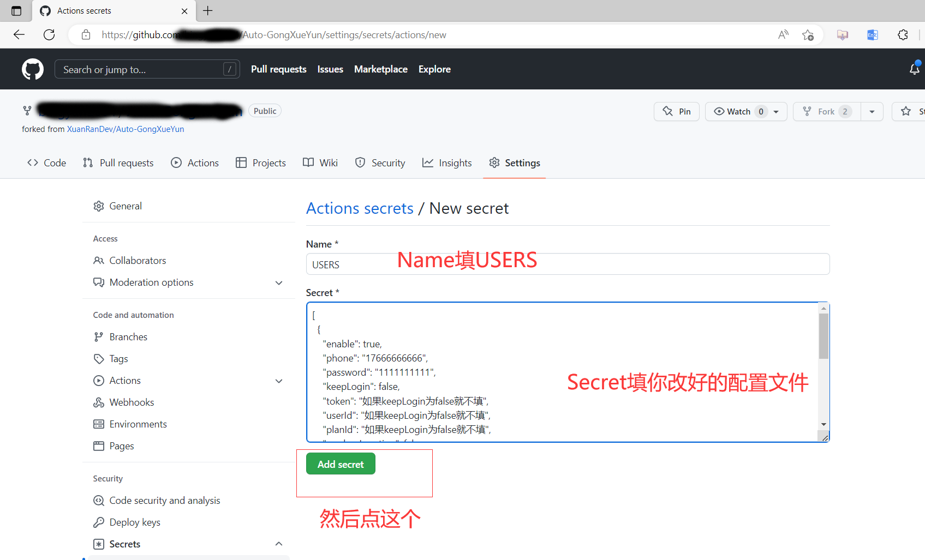
Task: Click Pull requests in top navigation
Action: click(279, 69)
